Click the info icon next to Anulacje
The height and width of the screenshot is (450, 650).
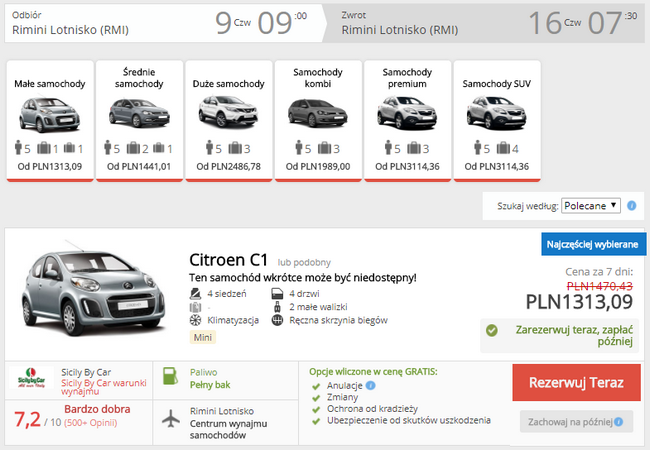(x=371, y=385)
